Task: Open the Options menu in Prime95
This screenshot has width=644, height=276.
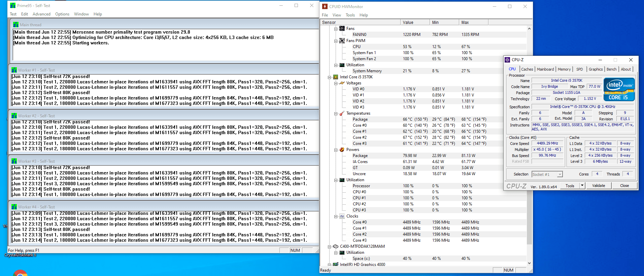Action: tap(62, 14)
